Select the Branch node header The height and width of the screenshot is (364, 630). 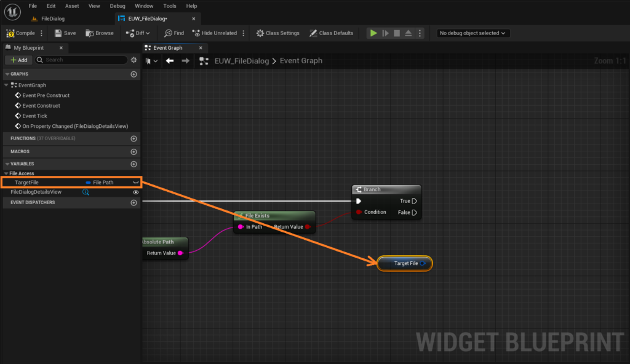pyautogui.click(x=386, y=189)
